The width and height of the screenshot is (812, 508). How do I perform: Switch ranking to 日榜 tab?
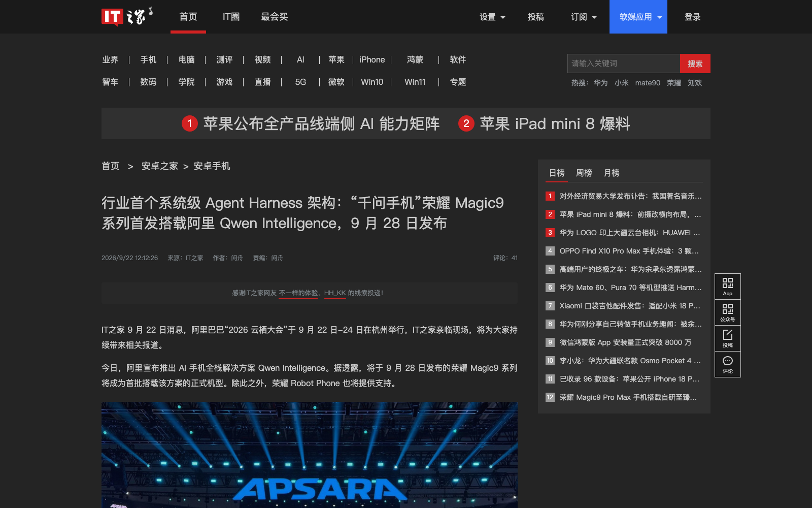click(557, 173)
